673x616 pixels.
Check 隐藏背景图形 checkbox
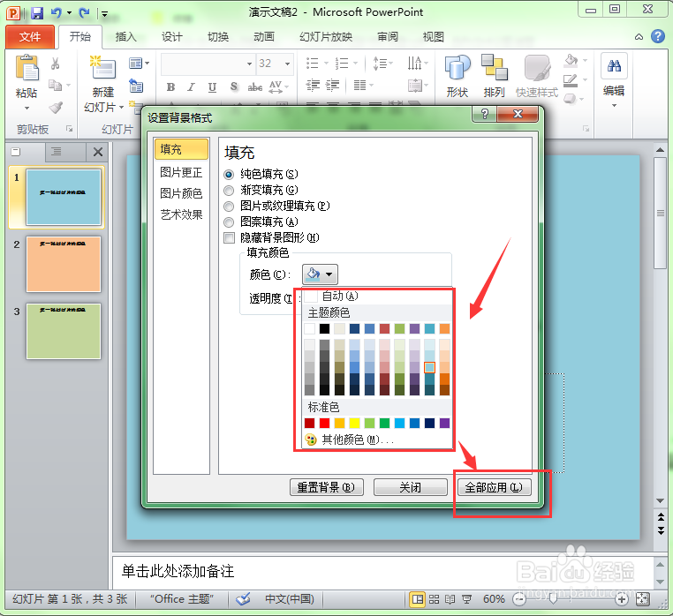click(230, 237)
